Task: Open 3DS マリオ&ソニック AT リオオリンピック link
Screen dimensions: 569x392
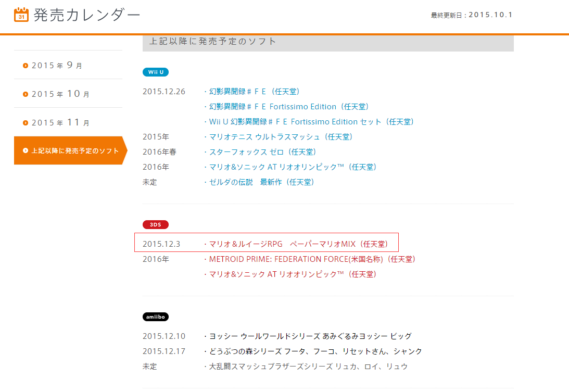Action: coord(293,274)
